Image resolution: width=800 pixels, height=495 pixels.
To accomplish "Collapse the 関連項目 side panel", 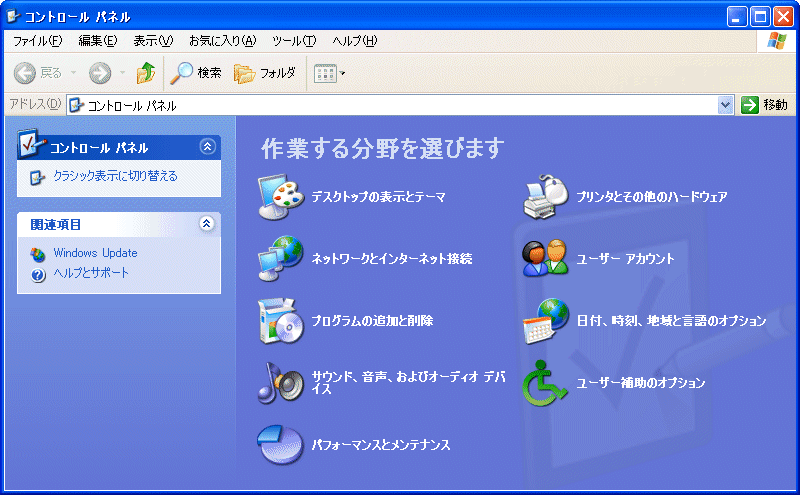I will [x=206, y=224].
